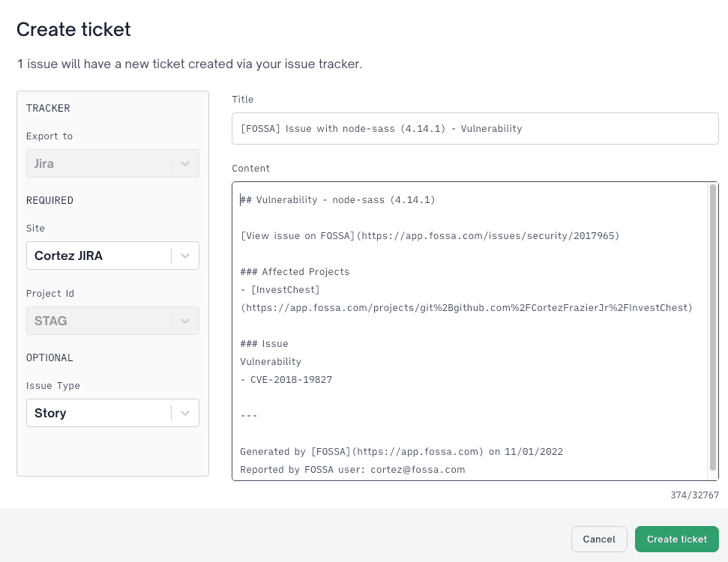The width and height of the screenshot is (728, 562).
Task: Click the '### Affected Projects' line
Action: pos(295,272)
